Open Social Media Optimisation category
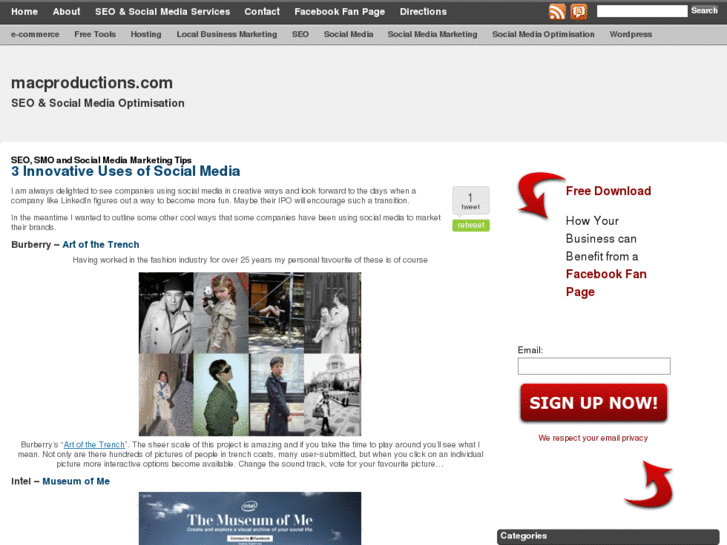This screenshot has height=545, width=727. click(x=543, y=34)
